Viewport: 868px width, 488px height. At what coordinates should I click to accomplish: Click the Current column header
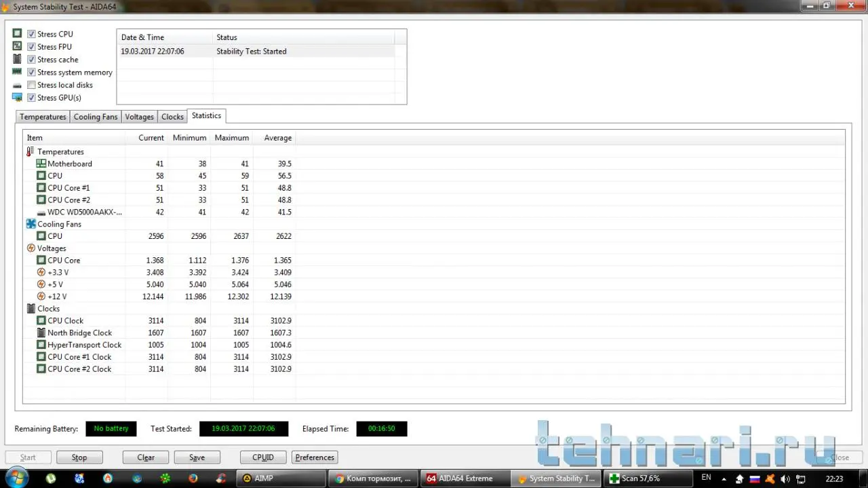click(146, 138)
